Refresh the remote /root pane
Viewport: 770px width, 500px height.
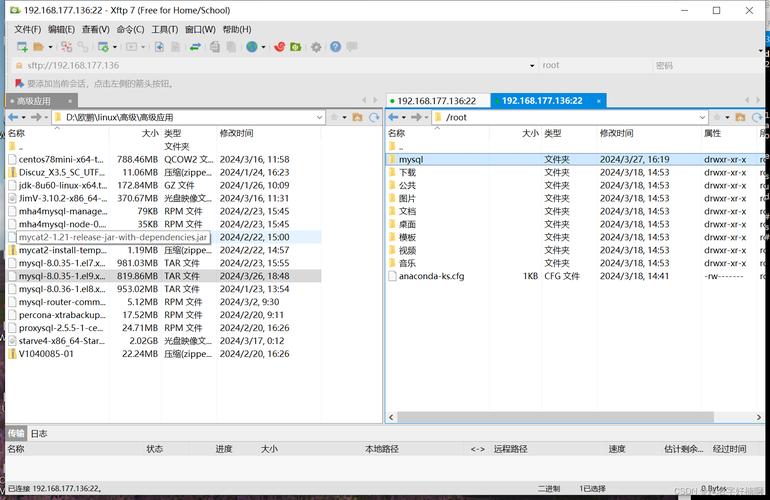(x=757, y=117)
